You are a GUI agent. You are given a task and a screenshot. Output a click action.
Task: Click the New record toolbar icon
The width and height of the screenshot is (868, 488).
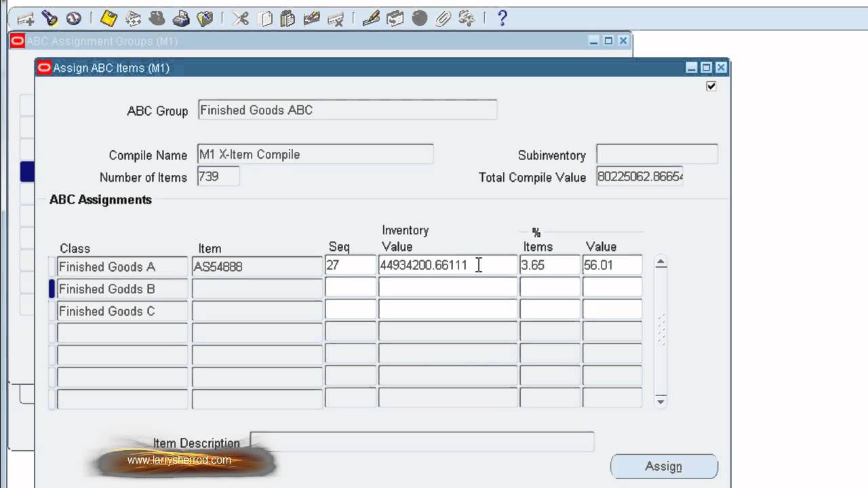26,18
